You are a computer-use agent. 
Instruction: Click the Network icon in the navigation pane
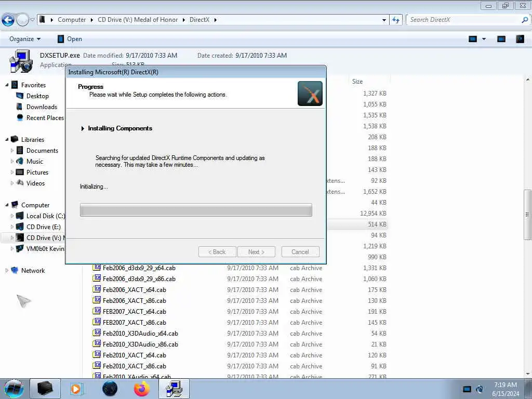15,270
